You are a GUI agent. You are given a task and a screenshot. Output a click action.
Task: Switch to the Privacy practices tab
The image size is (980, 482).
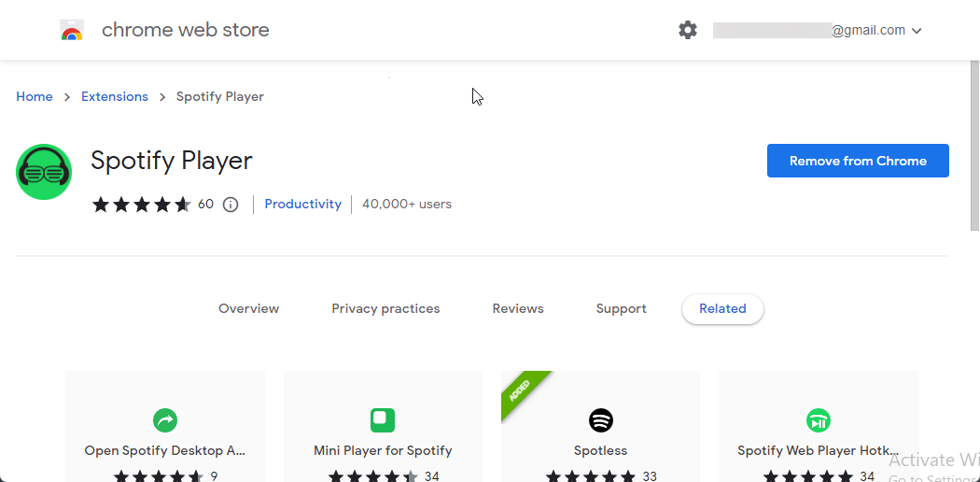coord(385,309)
